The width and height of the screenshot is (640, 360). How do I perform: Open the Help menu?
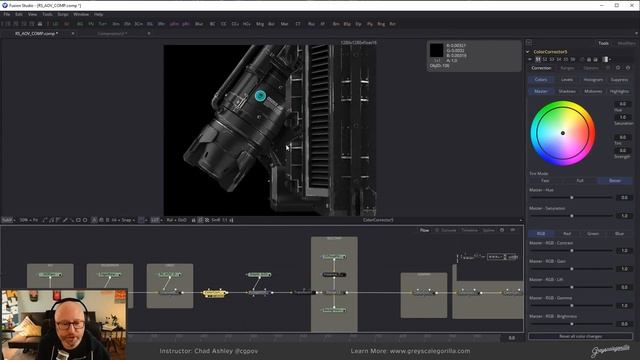tap(98, 14)
